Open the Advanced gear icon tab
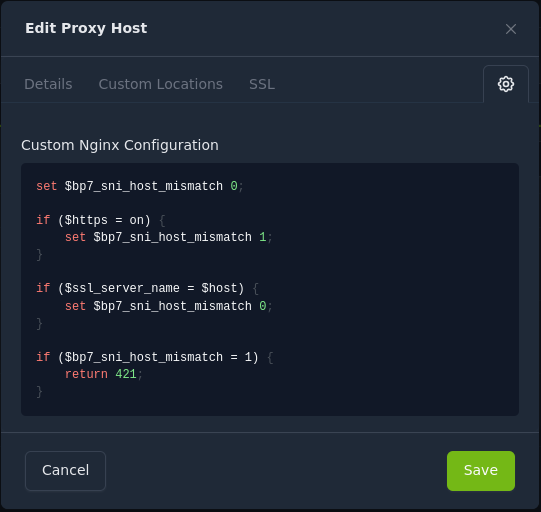The image size is (541, 512). click(505, 84)
